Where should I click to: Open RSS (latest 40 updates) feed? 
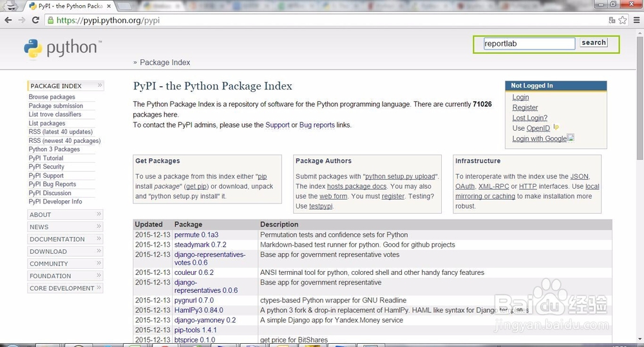(x=61, y=132)
